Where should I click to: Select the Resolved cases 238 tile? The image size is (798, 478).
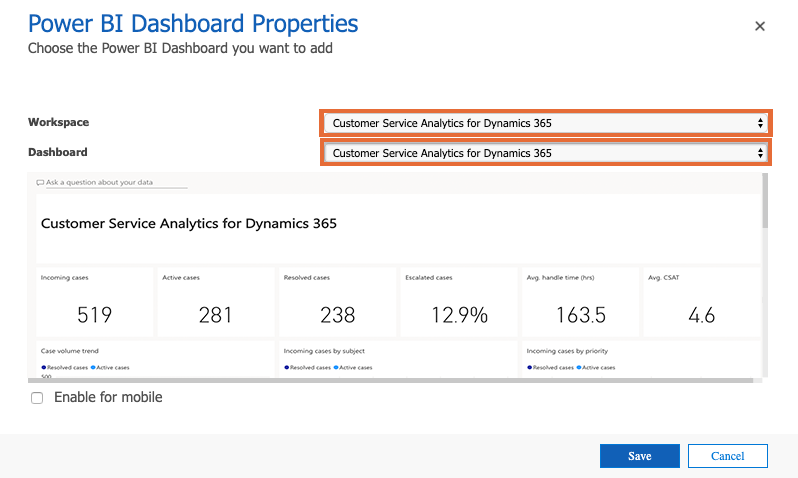point(337,302)
